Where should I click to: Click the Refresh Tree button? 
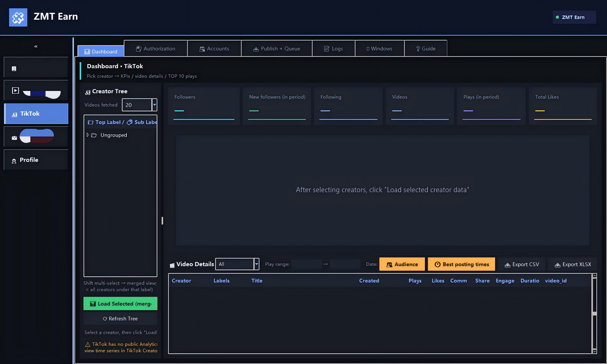tap(120, 318)
